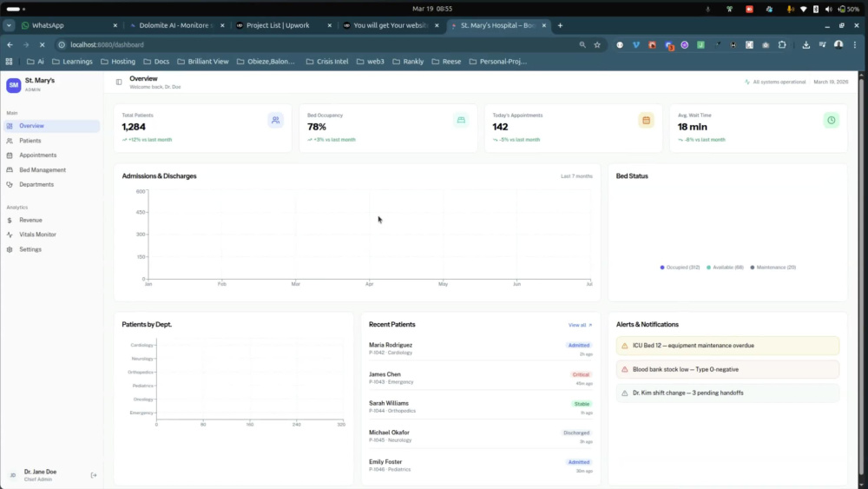Screen dimensions: 868x489
Task: Open Vitals Monitor page
Action: pyautogui.click(x=51, y=235)
